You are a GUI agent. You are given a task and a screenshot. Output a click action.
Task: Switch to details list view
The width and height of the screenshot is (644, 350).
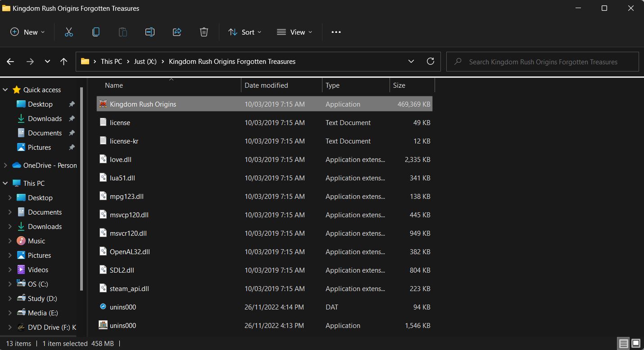(623, 344)
